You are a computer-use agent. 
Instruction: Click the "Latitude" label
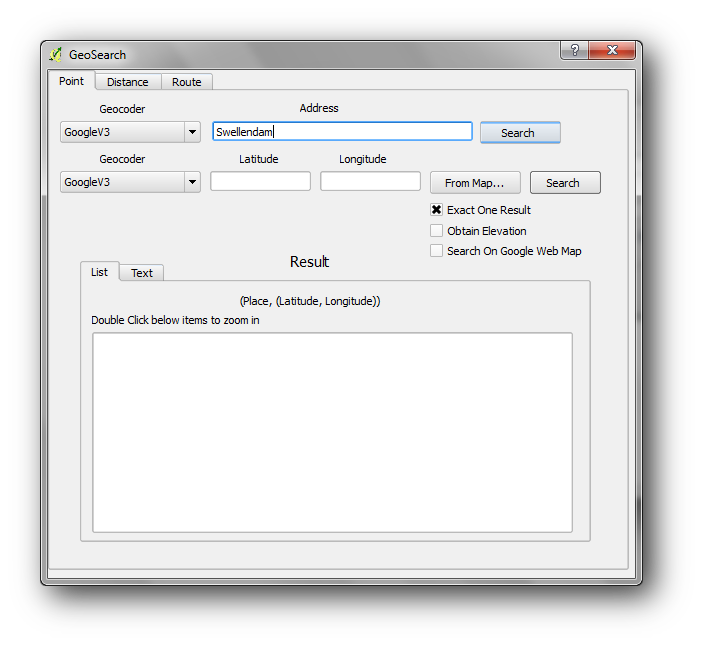(x=259, y=159)
